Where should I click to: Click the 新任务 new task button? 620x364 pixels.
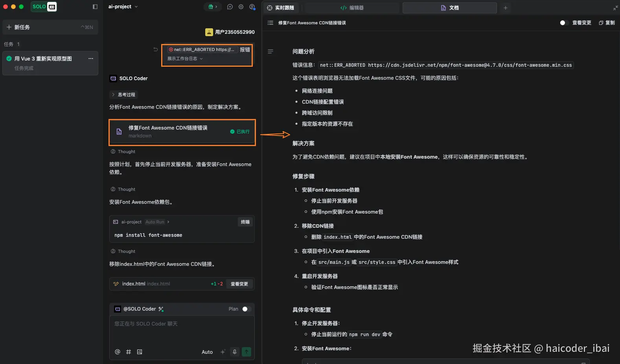coord(50,27)
